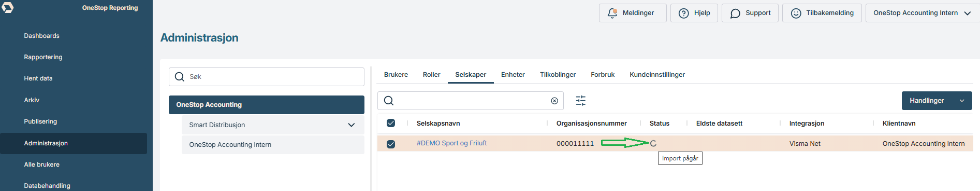Switch to Brukere tab
The image size is (980, 191).
point(396,75)
